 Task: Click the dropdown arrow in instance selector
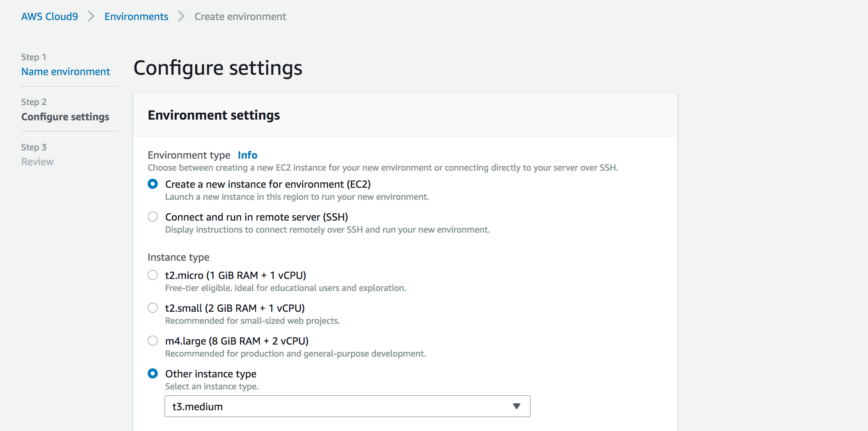516,406
